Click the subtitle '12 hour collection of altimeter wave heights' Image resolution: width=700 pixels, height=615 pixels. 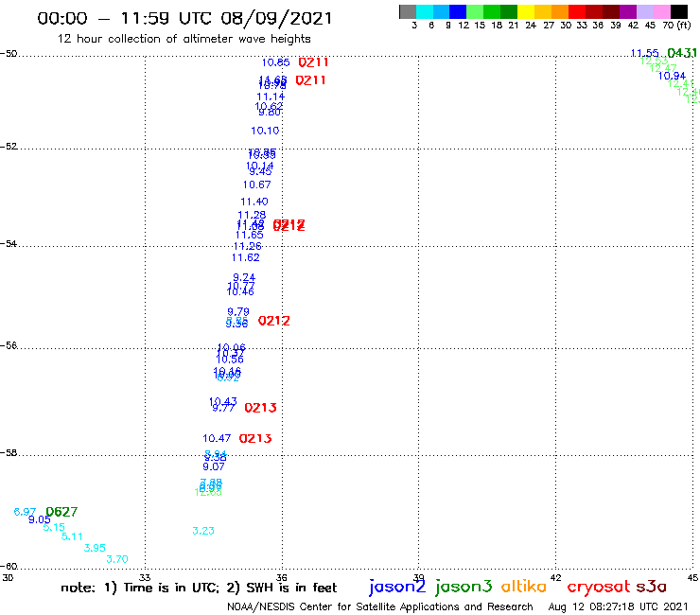click(x=184, y=39)
